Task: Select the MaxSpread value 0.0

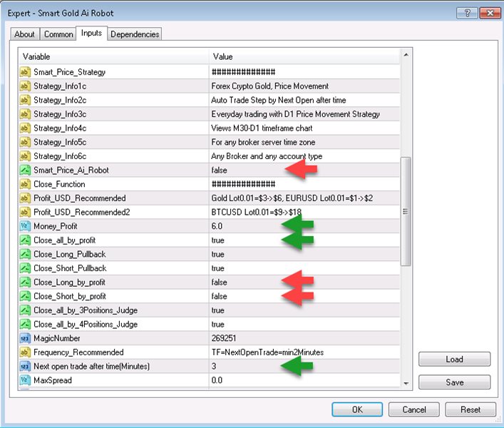Action: point(217,380)
